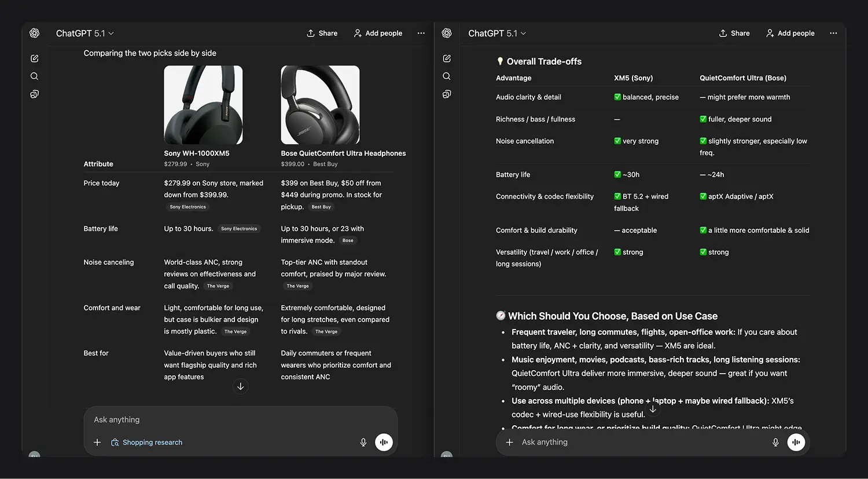Click the microphone dictate icon in left window
The image size is (868, 479).
pos(363,443)
